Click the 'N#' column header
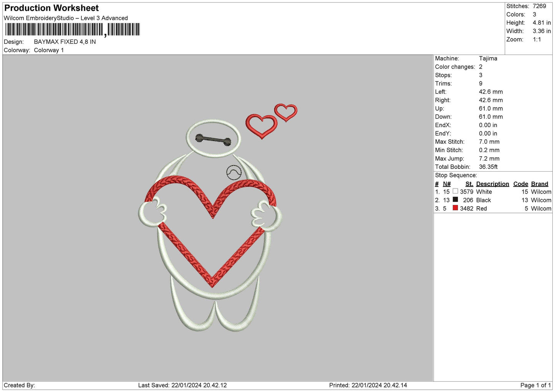The image size is (555, 392). point(447,184)
